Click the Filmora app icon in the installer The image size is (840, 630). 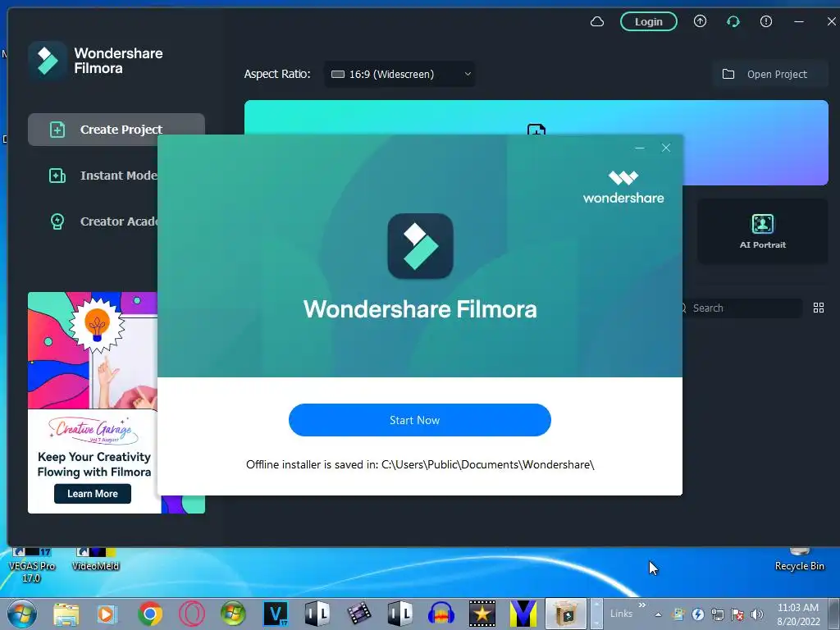point(421,246)
